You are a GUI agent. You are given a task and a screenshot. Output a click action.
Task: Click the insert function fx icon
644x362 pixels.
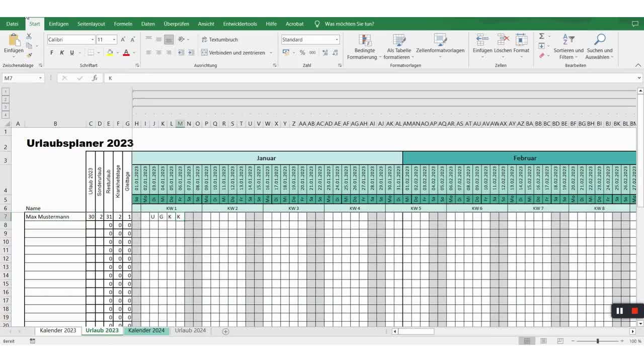[x=95, y=78]
